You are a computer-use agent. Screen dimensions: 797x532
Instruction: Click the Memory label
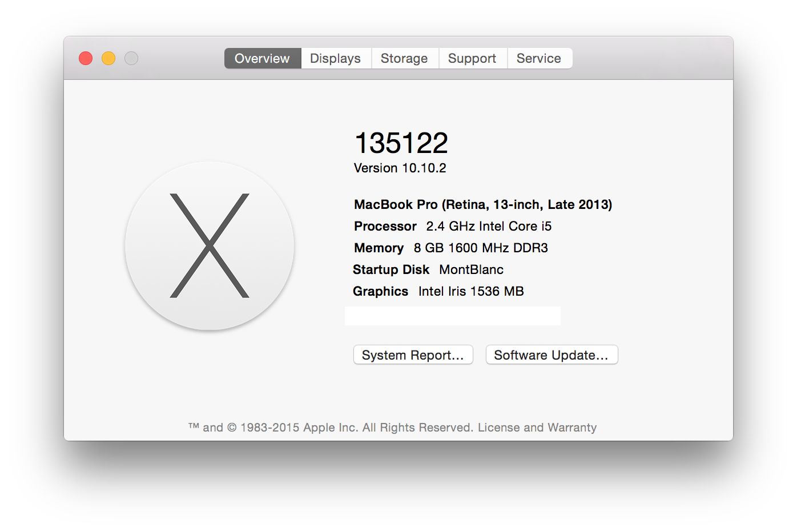coord(379,248)
